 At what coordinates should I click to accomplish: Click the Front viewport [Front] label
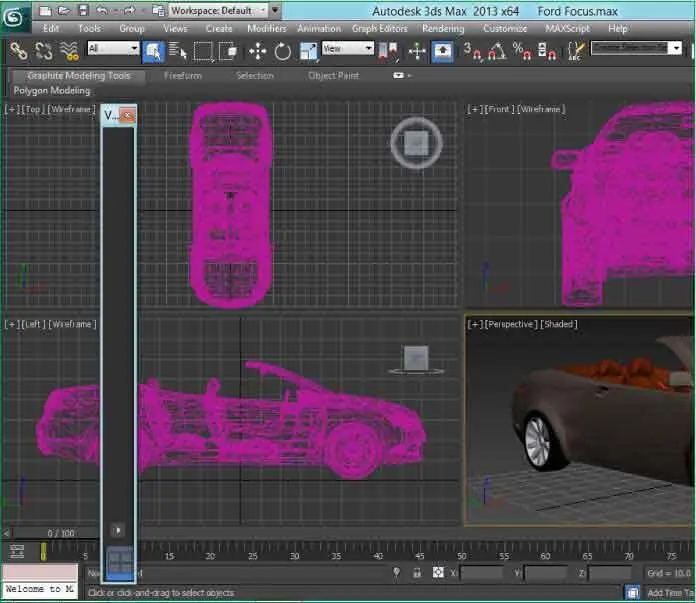(x=499, y=109)
